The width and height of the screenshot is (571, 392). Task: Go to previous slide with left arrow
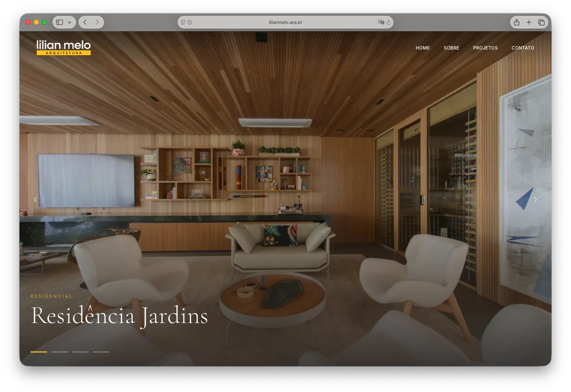36,200
